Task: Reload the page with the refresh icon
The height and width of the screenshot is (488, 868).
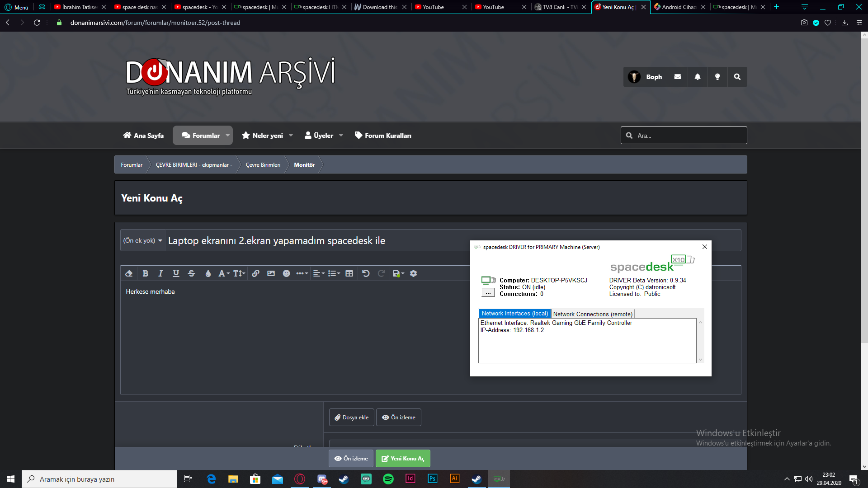Action: 37,23
